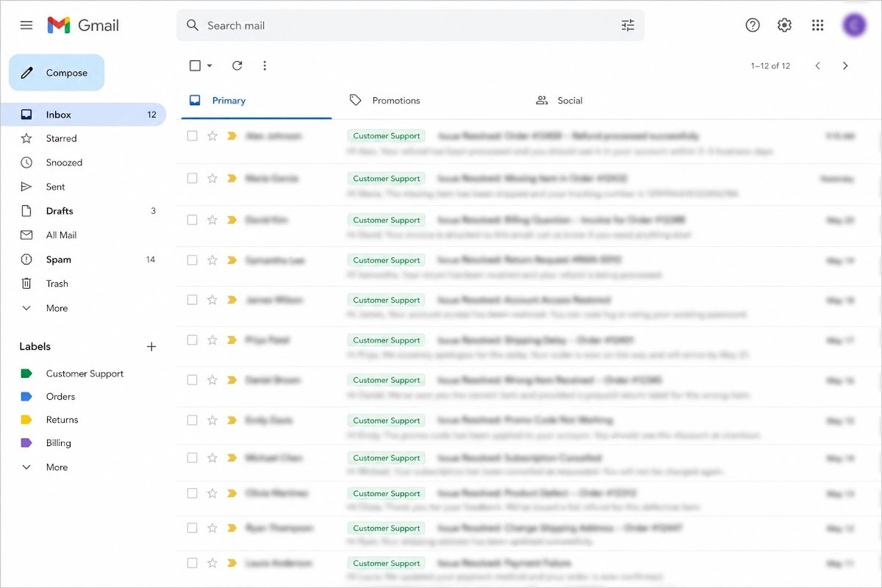Click the Compose button
This screenshot has height=588, width=882.
[57, 73]
